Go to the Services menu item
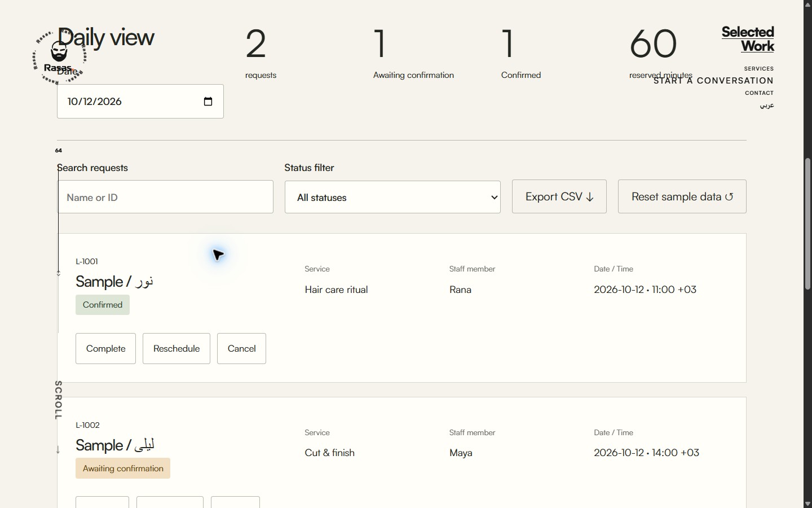Viewport: 812px width, 508px height. [759, 69]
